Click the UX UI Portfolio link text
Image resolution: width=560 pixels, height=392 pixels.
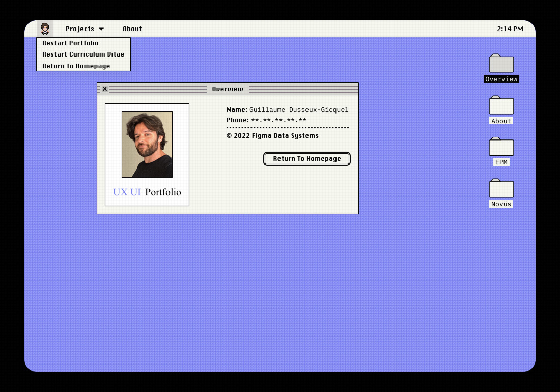(147, 192)
